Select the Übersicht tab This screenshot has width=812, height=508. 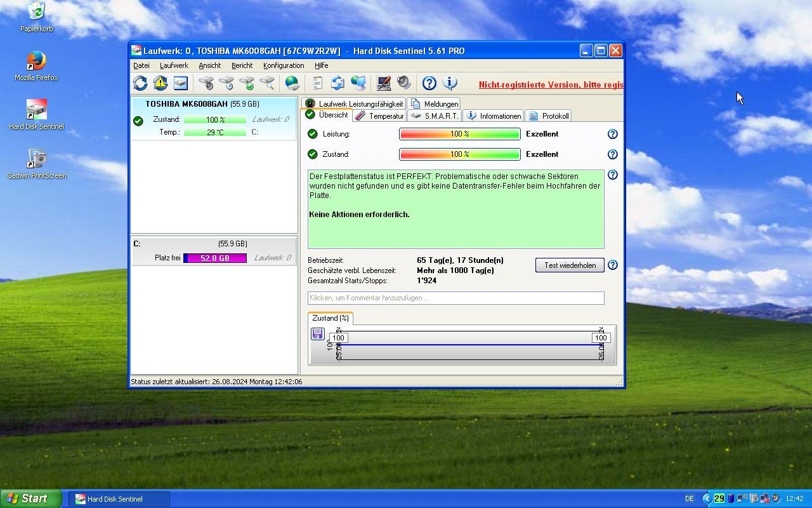pos(326,115)
